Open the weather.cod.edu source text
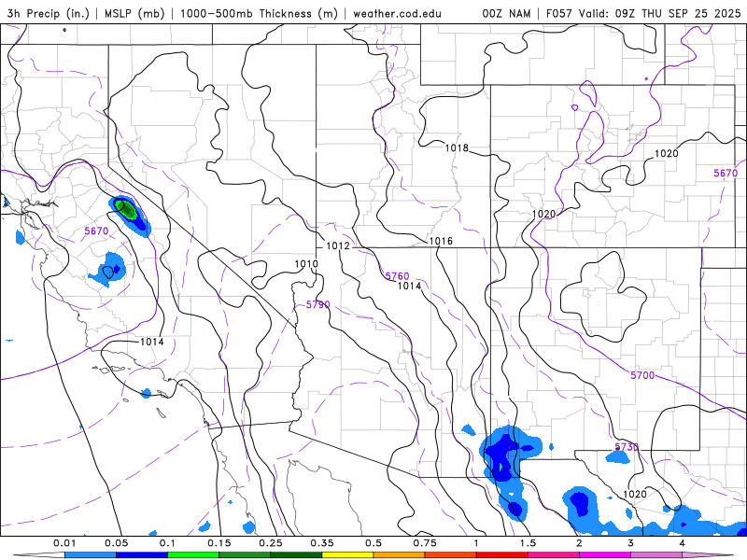Viewport: 747px width, 560px height. point(397,13)
